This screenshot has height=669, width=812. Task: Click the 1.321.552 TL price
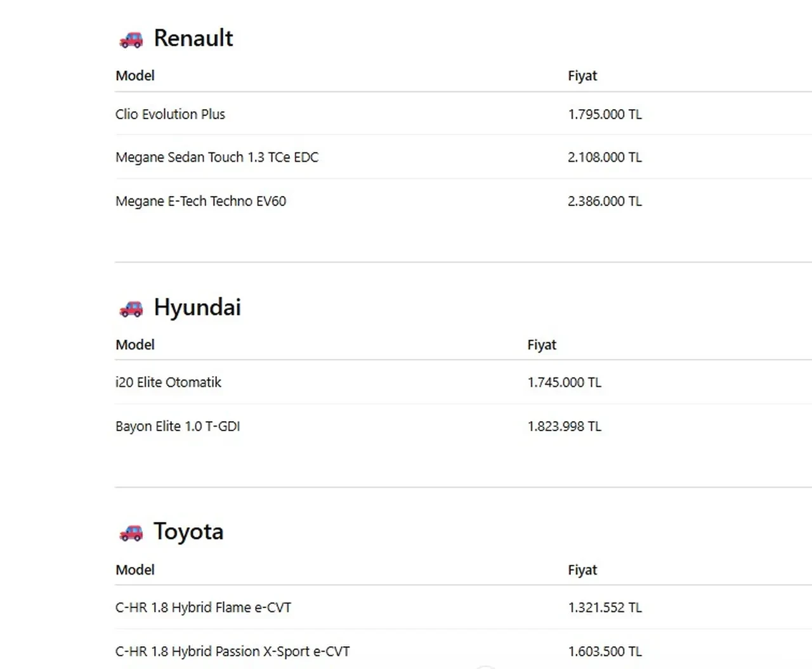click(x=605, y=607)
